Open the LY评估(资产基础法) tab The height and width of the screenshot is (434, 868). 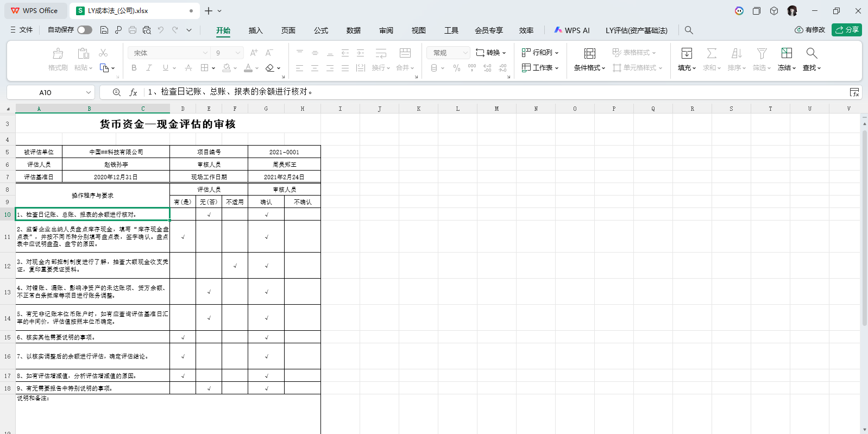(x=637, y=30)
